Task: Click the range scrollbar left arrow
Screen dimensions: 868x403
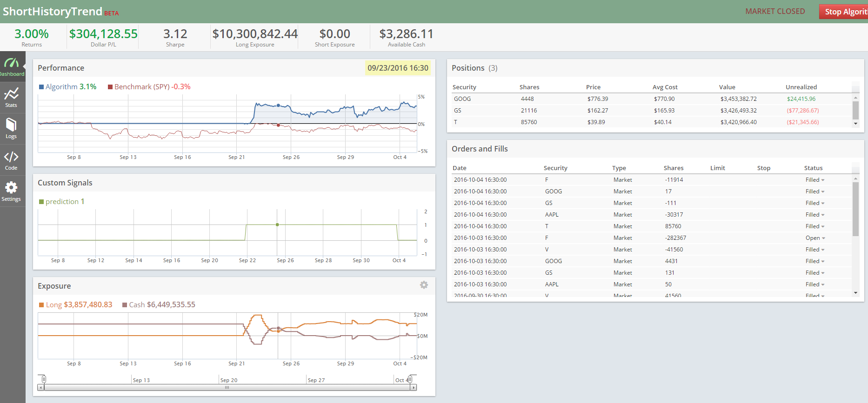Action: [41, 387]
